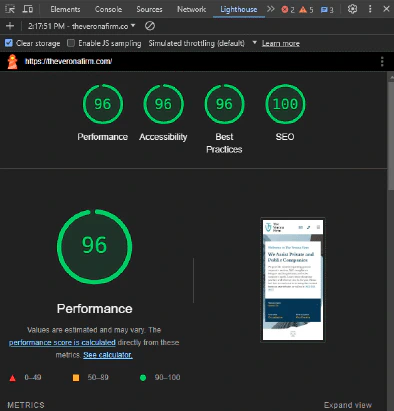Select the Lighthouse tab
This screenshot has height=411, width=394.
click(239, 9)
